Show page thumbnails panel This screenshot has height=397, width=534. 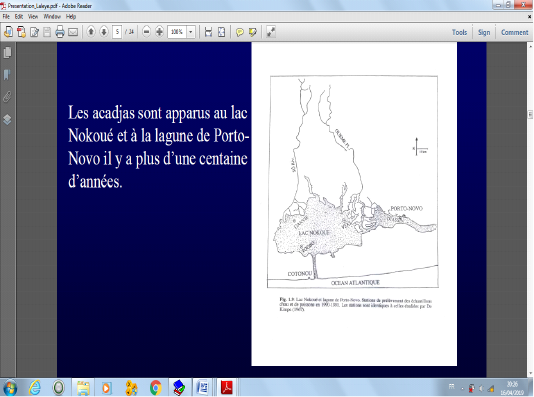[7, 52]
